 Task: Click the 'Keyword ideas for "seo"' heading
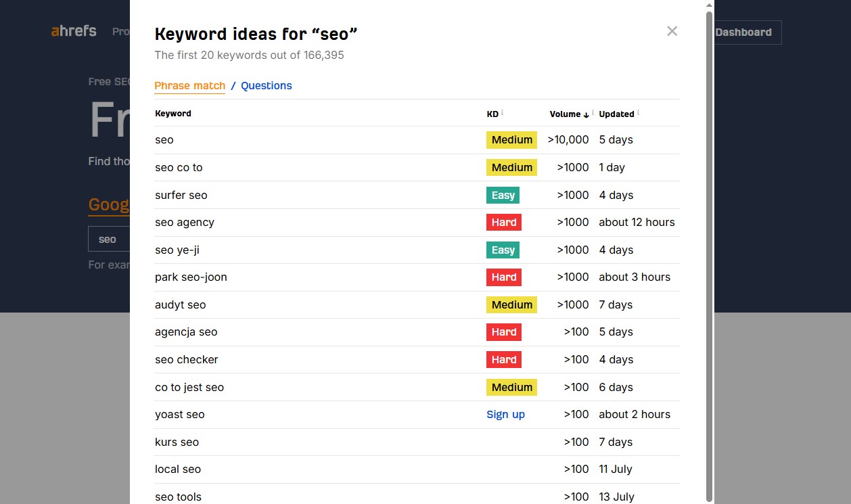tap(256, 34)
